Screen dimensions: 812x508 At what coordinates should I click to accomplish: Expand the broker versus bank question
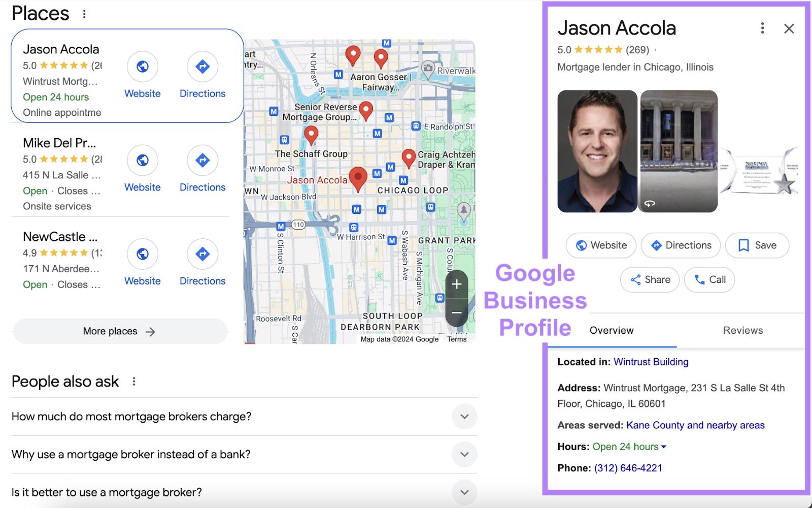tap(463, 454)
